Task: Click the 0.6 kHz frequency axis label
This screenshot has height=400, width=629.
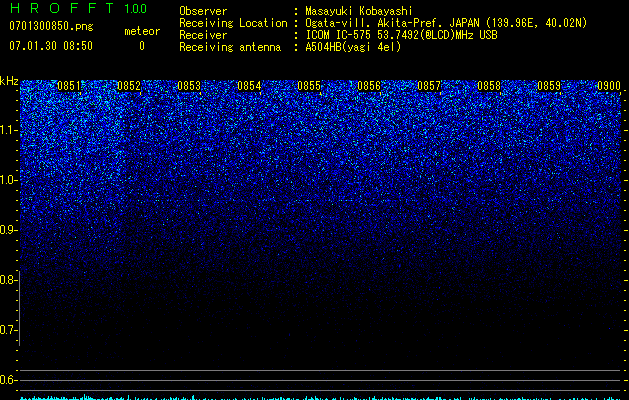Action: point(7,380)
